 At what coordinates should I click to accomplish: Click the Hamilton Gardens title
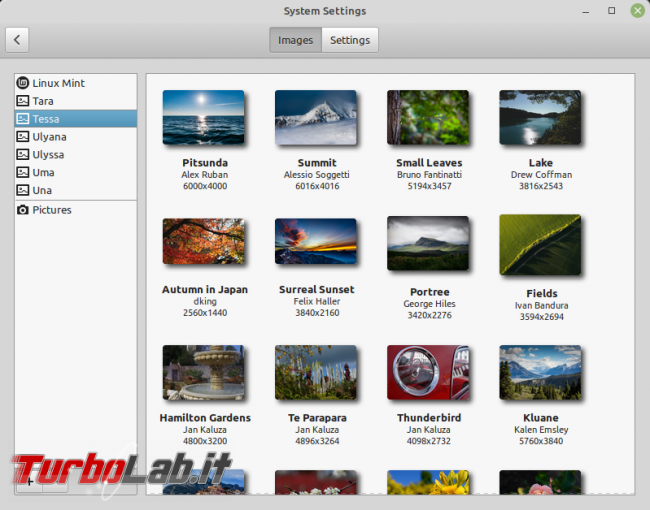205,418
